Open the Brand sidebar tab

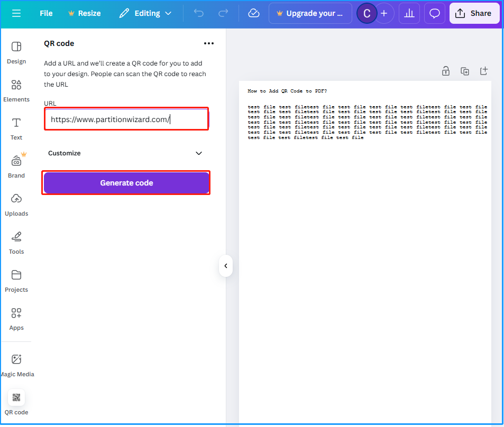pos(16,166)
